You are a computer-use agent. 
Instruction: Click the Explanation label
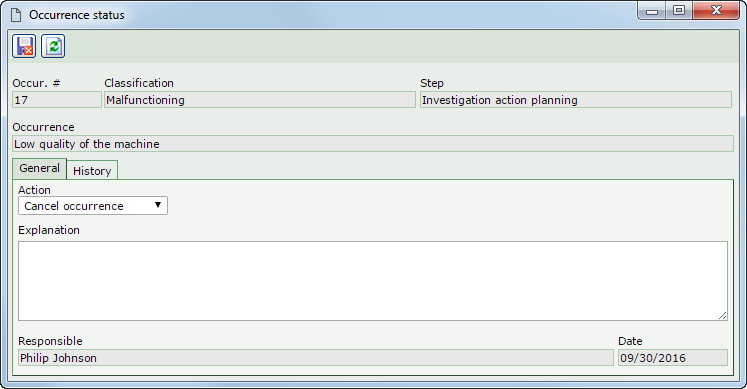click(49, 230)
